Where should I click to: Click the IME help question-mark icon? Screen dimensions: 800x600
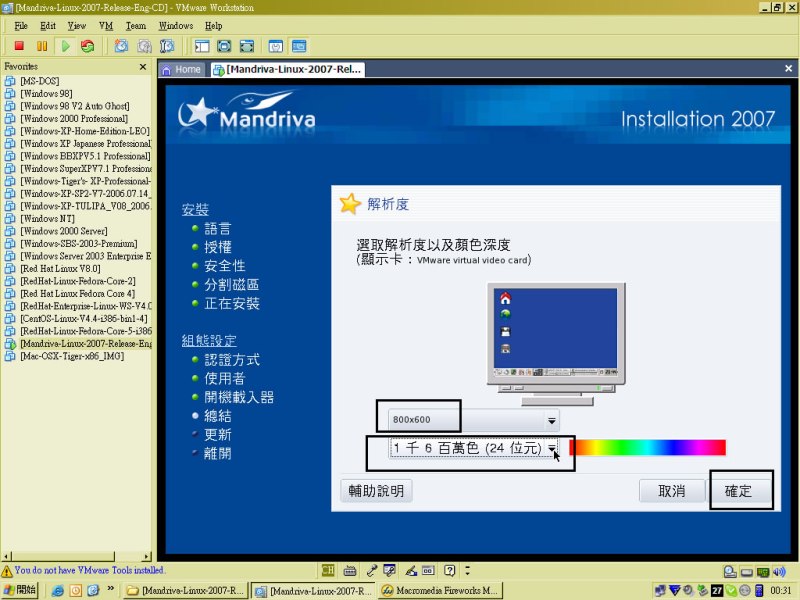[x=449, y=570]
